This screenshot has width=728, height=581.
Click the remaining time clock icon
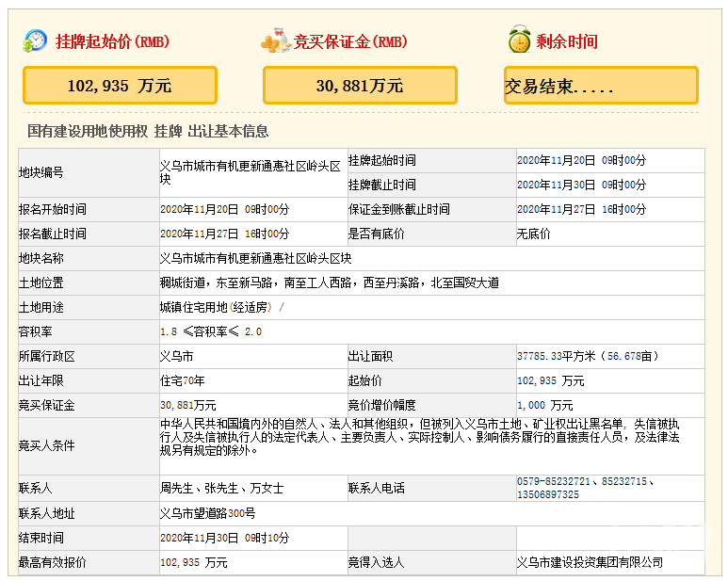pos(518,40)
